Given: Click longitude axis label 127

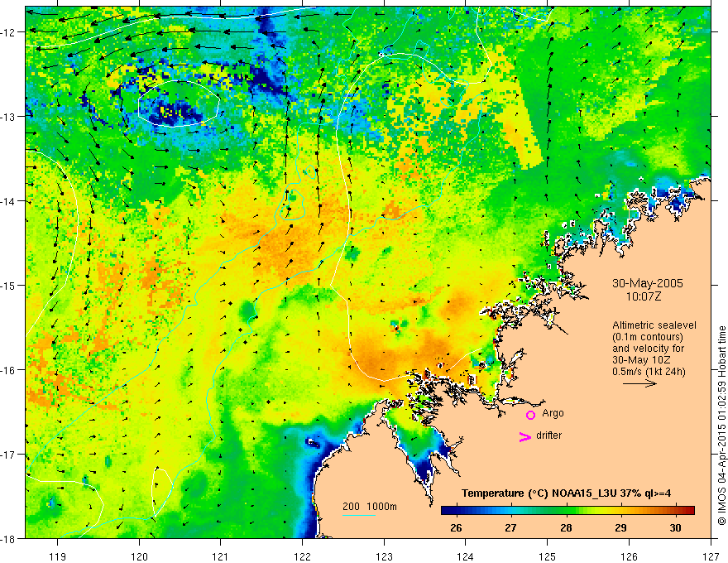Looking at the screenshot, I should tap(711, 557).
